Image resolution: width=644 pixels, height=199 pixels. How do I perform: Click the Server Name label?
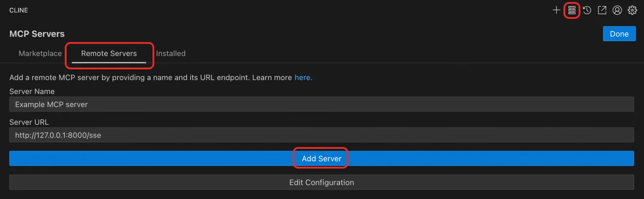pos(32,91)
